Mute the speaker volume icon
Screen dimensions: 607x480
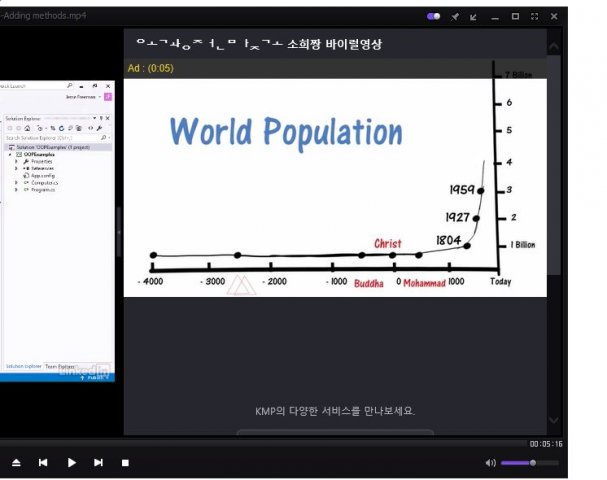pos(490,463)
